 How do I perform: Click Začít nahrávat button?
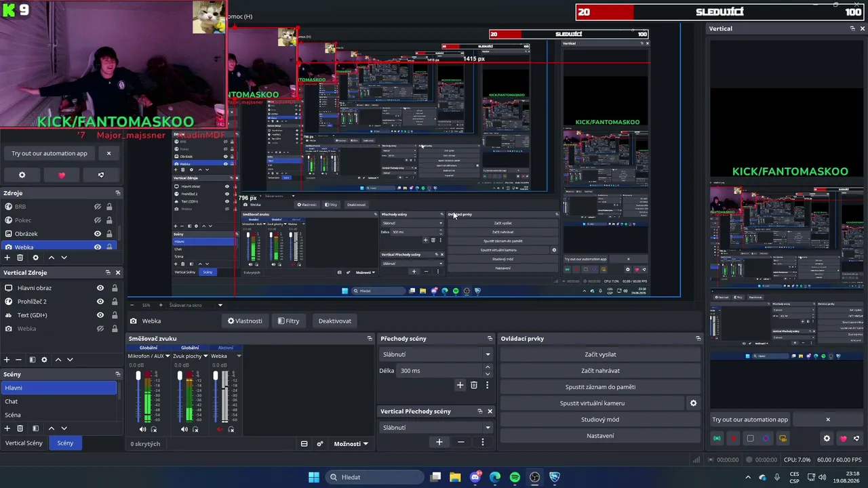(x=600, y=371)
